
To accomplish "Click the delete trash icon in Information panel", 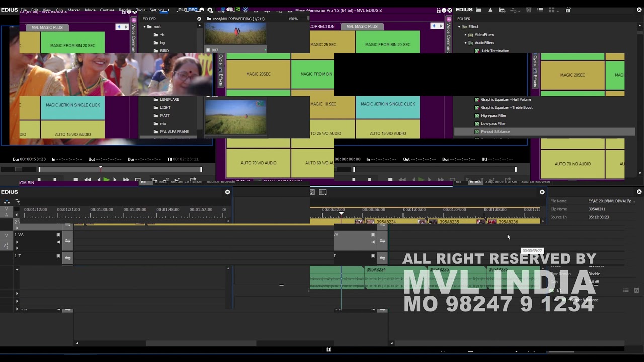I will click(x=636, y=290).
